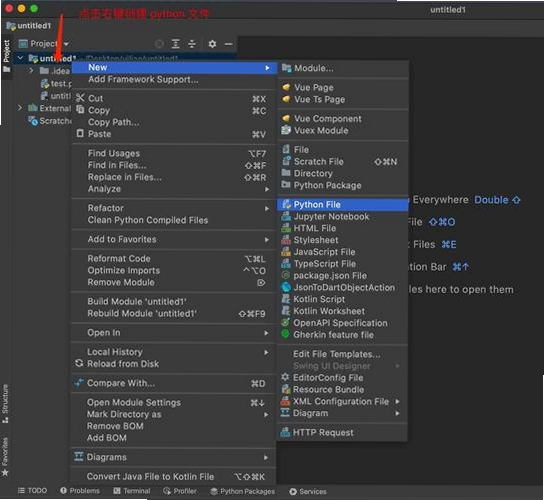The height and width of the screenshot is (500, 544).
Task: Open the Project view dropdown
Action: 44,44
